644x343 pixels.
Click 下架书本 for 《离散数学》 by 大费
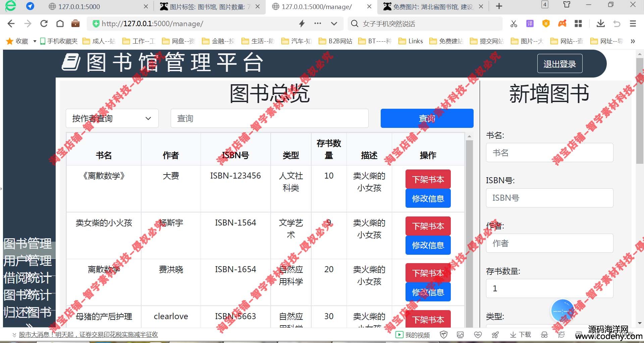[x=428, y=179]
